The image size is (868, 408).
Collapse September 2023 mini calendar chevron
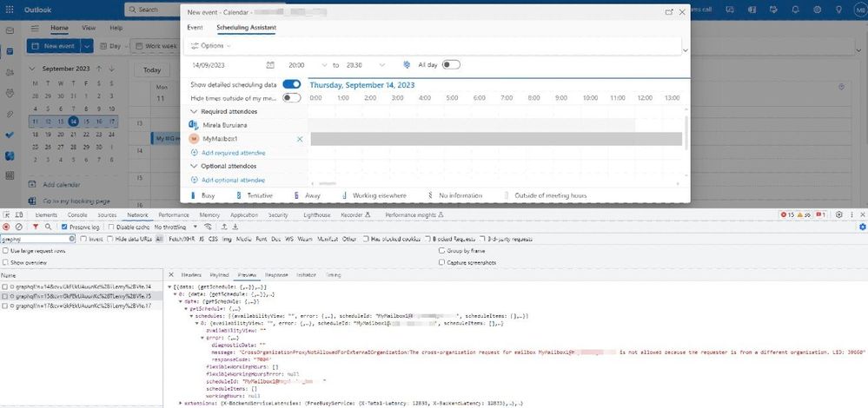32,69
